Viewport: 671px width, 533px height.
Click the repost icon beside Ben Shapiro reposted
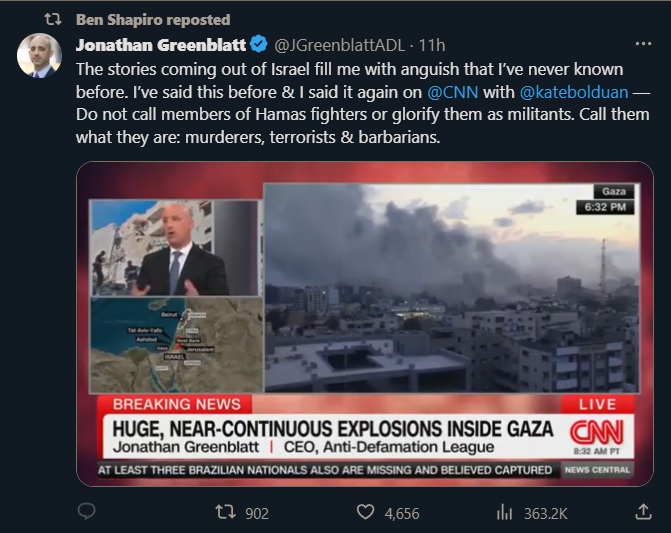point(53,19)
